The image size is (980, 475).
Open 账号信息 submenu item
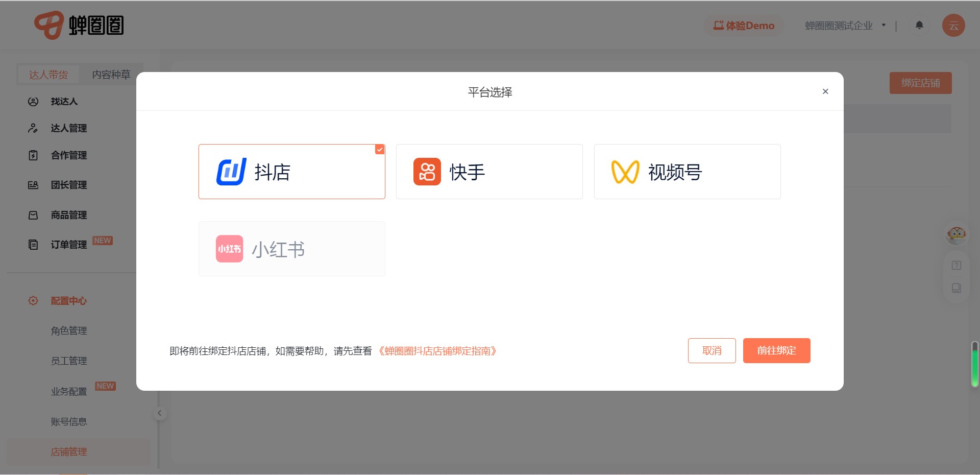tap(69, 422)
